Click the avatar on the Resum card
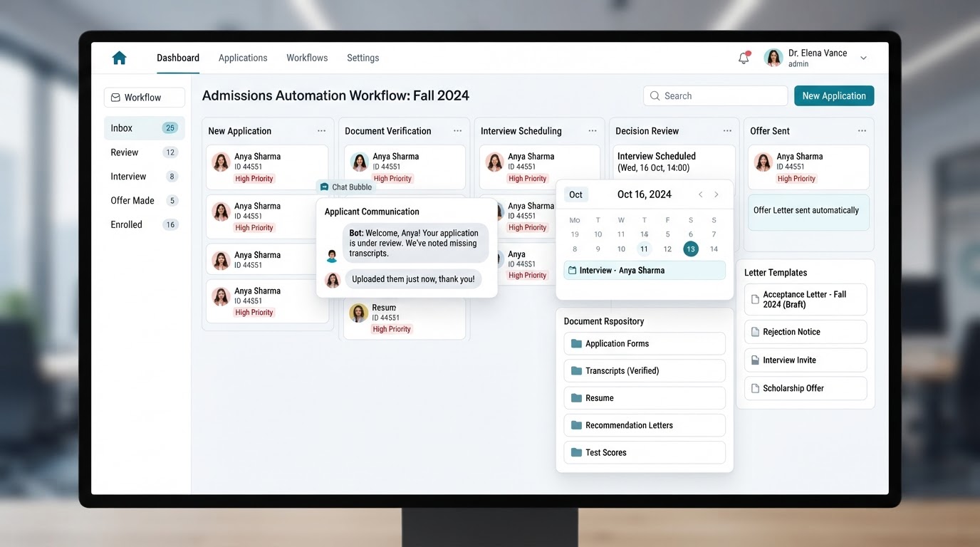 pos(359,313)
